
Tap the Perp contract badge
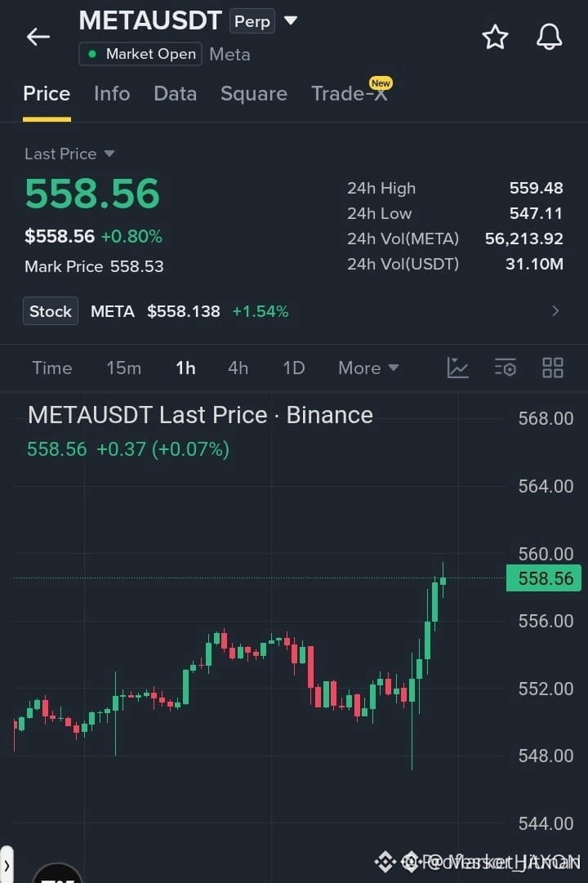coord(252,21)
